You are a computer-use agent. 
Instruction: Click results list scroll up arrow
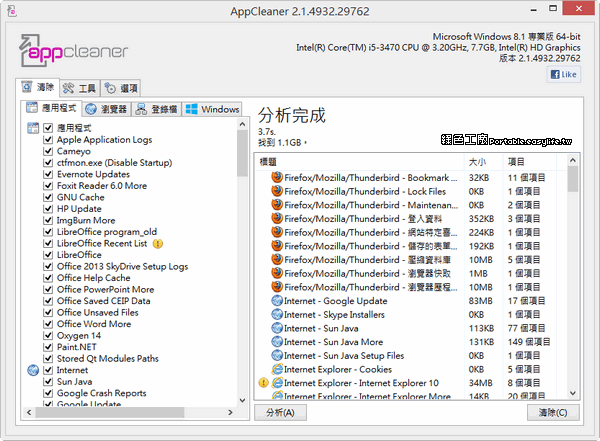tap(573, 160)
